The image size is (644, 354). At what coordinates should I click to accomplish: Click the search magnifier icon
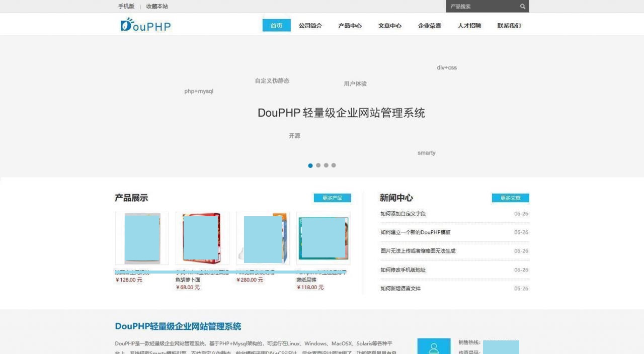click(x=523, y=6)
